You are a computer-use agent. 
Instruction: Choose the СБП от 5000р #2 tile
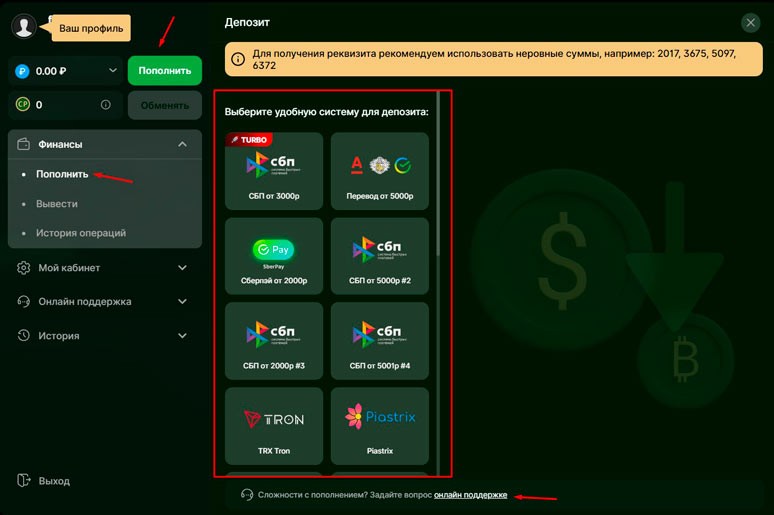tap(380, 255)
